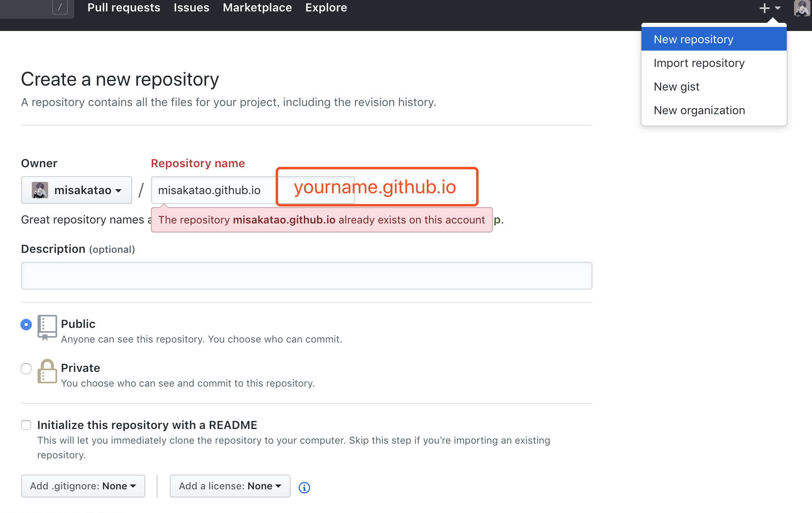Click the user avatar in top bar
This screenshot has width=812, height=513.
point(801,8)
